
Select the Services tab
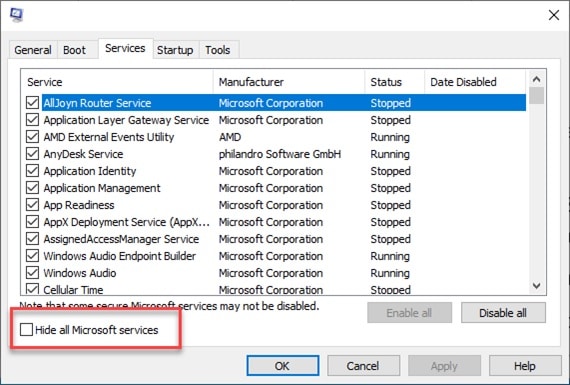click(x=125, y=48)
